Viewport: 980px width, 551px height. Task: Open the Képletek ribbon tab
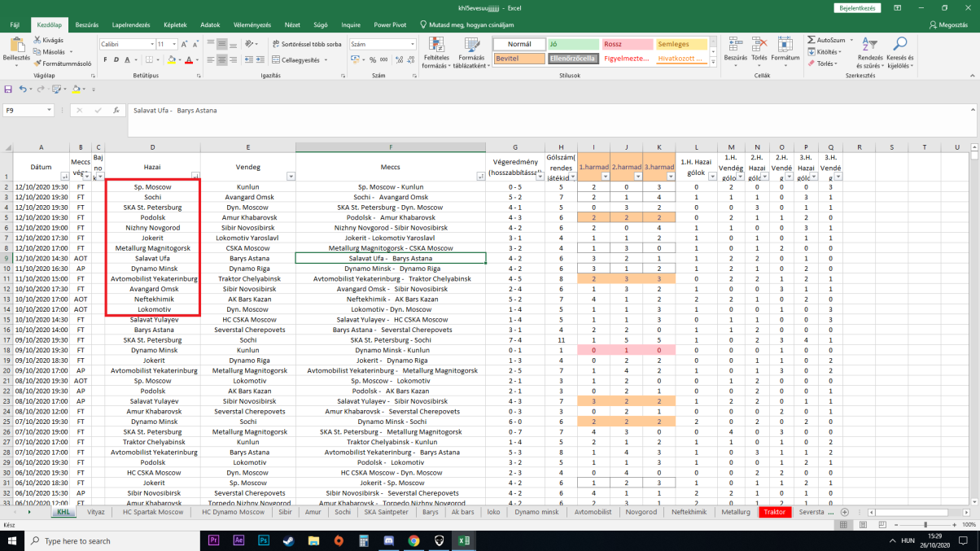click(x=175, y=25)
